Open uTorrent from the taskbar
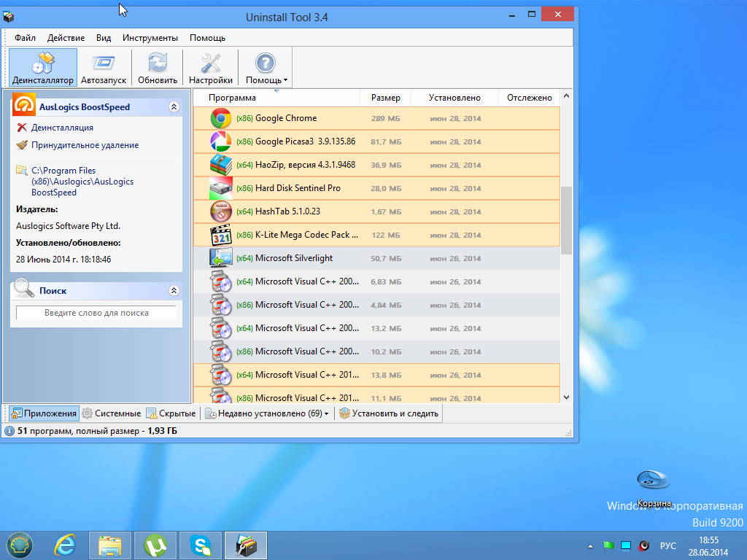Image resolution: width=747 pixels, height=560 pixels. (x=155, y=545)
